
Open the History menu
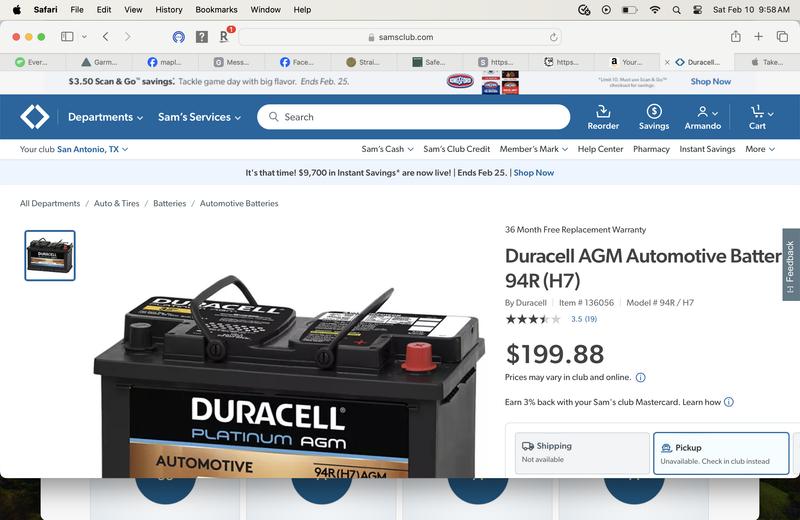tap(168, 9)
